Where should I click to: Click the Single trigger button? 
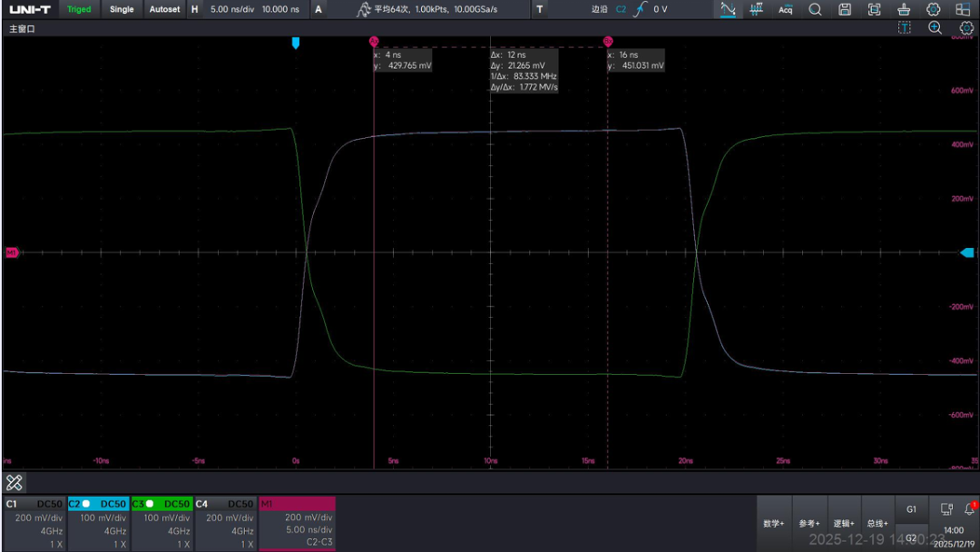pyautogui.click(x=122, y=9)
